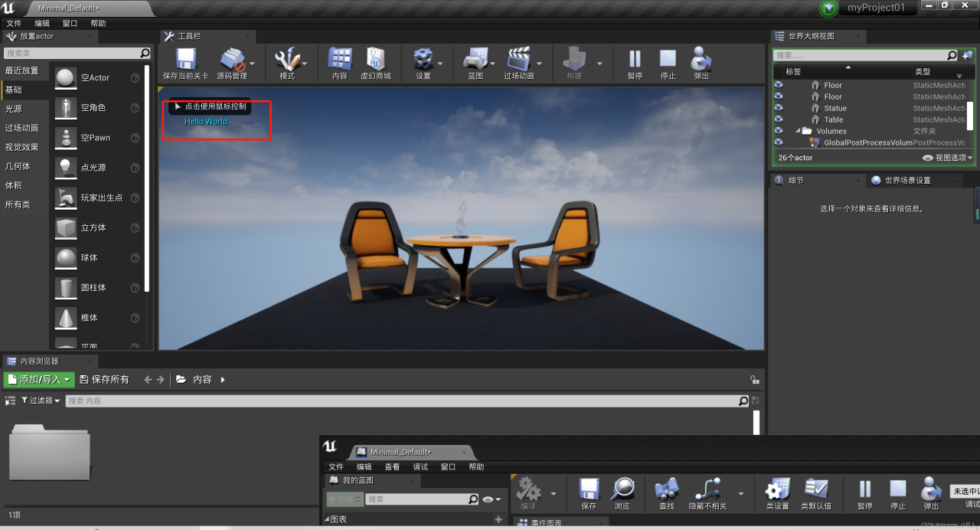Click the greyed 构建 build icon
The height and width of the screenshot is (530, 980).
(574, 59)
